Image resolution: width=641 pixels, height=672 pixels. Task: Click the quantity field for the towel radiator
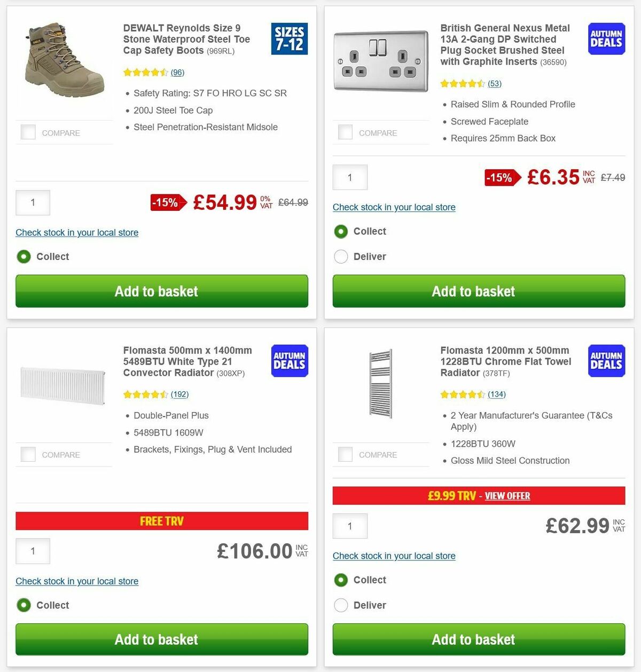[x=350, y=526]
